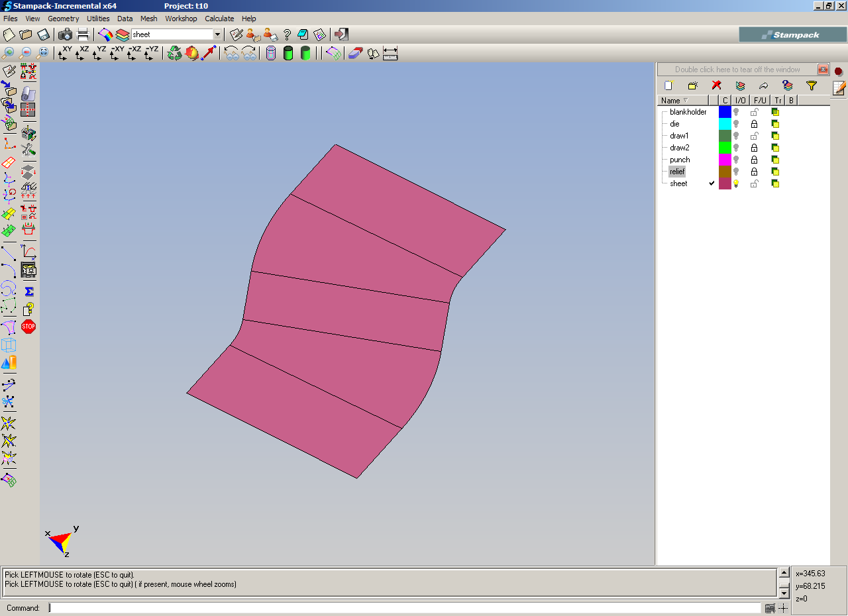848x616 pixels.
Task: Click the zoom in magnifier icon
Action: tap(9, 53)
